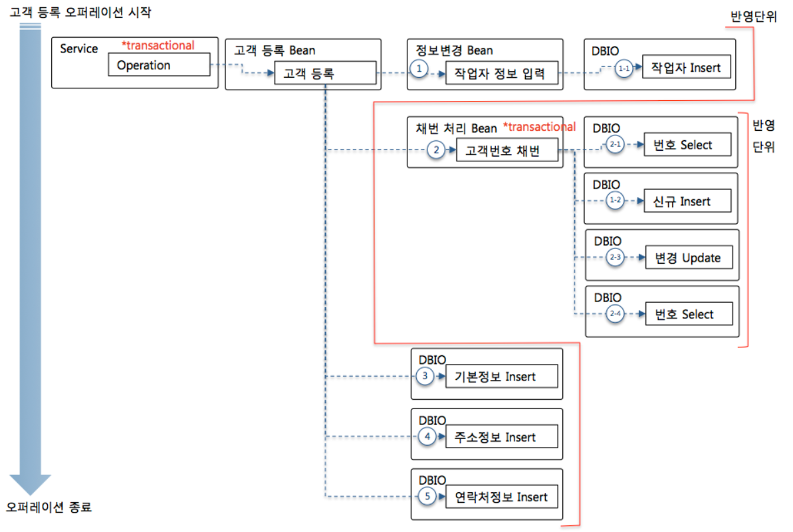This screenshot has width=793, height=532.
Task: Click the 기본정보 Insert box
Action: (503, 377)
